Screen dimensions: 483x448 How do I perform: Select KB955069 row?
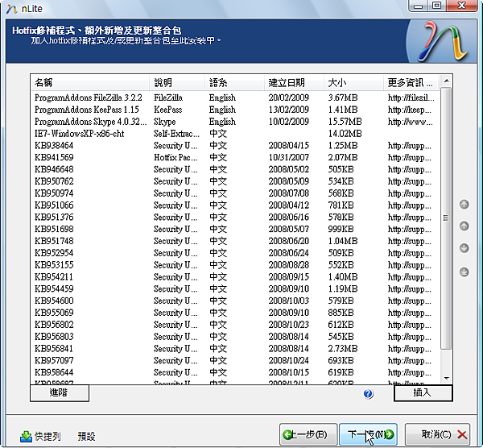tap(235, 313)
